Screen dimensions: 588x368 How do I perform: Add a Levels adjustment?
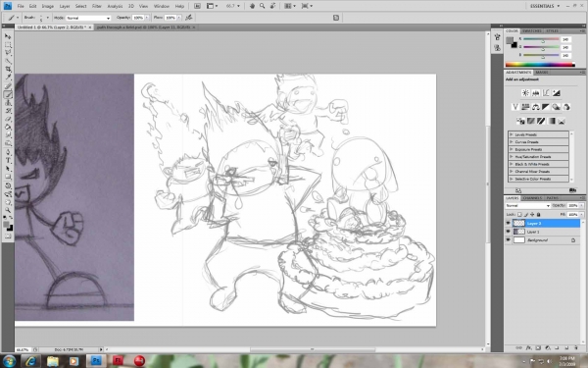tap(536, 93)
